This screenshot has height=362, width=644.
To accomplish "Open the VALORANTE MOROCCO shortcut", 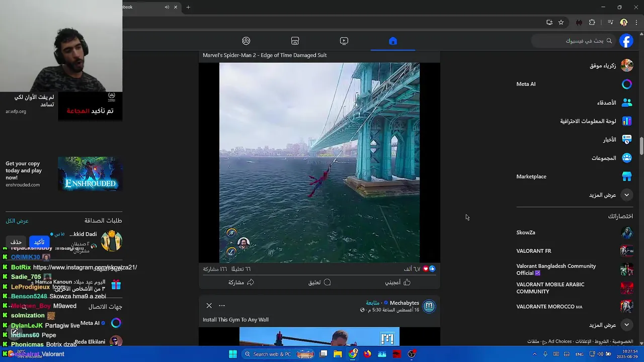I will coord(575,306).
